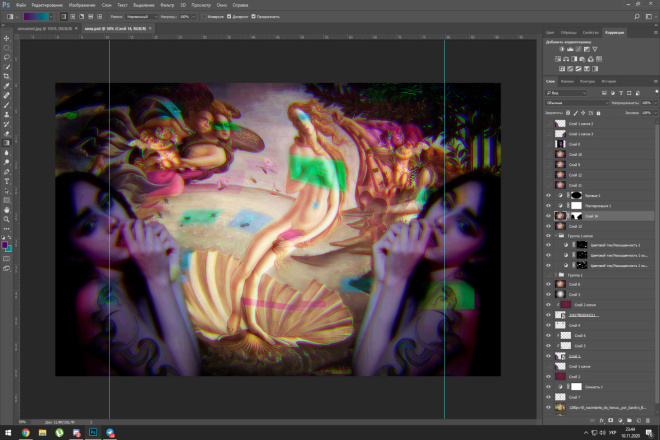Show the Слой 1 копия 2 layer
Image resolution: width=660 pixels, height=440 pixels.
pyautogui.click(x=548, y=123)
